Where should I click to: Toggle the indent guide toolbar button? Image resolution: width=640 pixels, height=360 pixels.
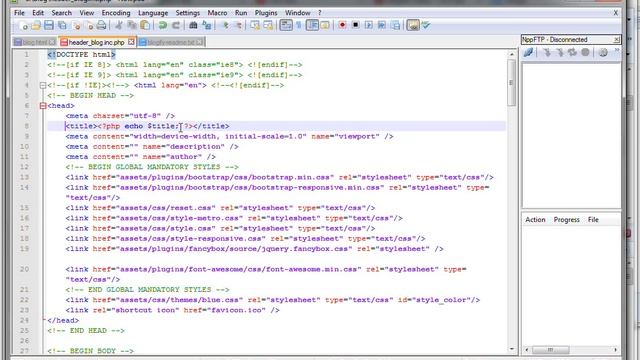(312, 25)
